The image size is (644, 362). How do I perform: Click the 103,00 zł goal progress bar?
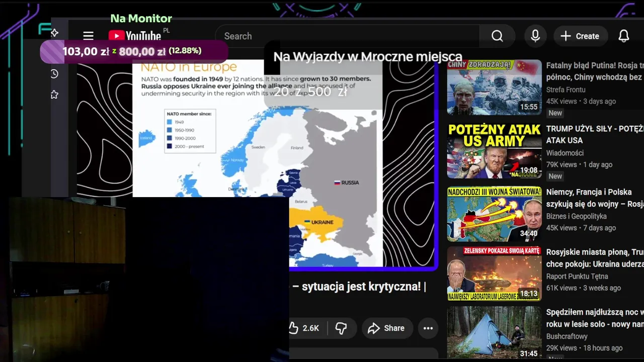(134, 52)
